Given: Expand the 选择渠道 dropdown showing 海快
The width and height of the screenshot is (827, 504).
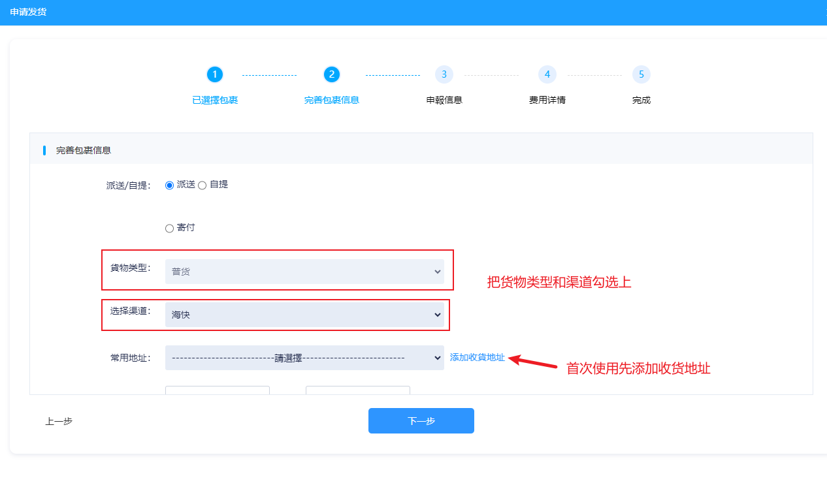Looking at the screenshot, I should click(x=304, y=315).
